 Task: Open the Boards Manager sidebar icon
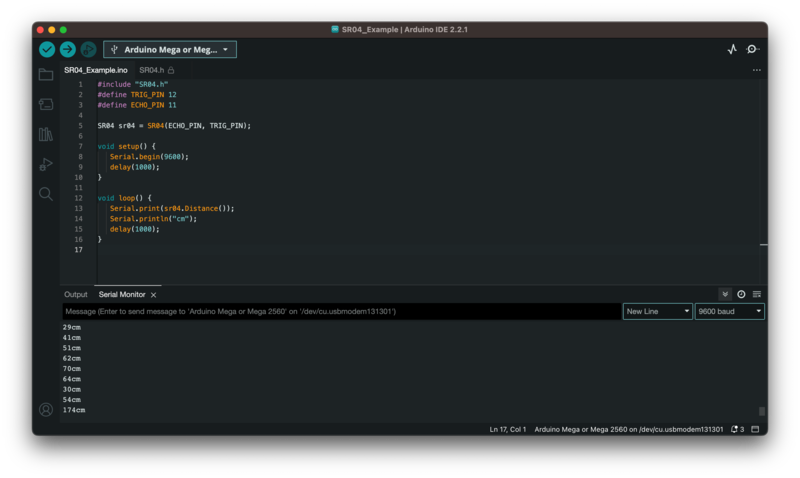pyautogui.click(x=46, y=105)
